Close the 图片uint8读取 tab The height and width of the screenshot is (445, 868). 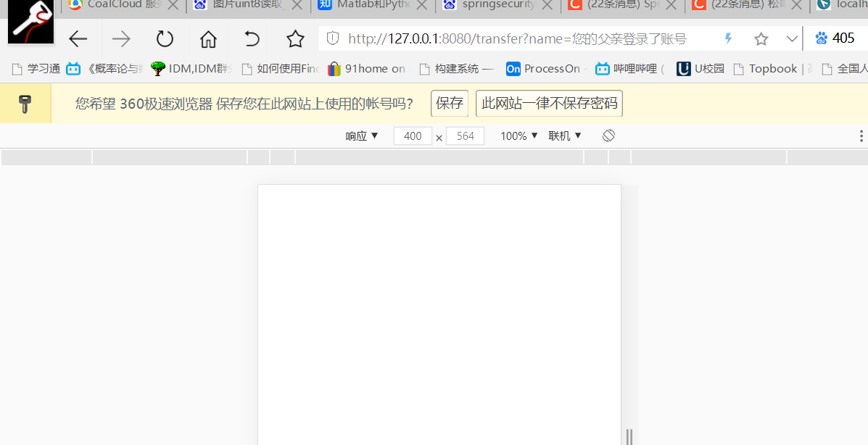click(x=297, y=6)
